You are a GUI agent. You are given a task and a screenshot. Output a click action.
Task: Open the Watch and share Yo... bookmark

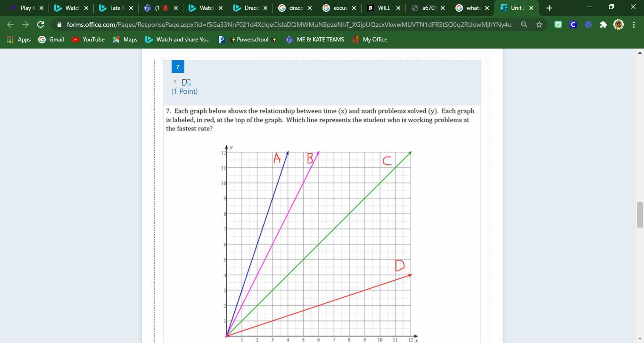coord(178,40)
